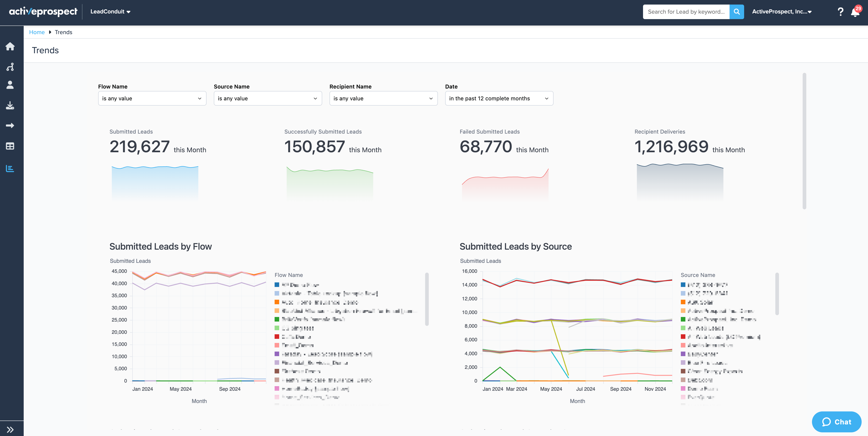This screenshot has height=436, width=868.
Task: Navigate to Home via the breadcrumb link
Action: tap(37, 32)
